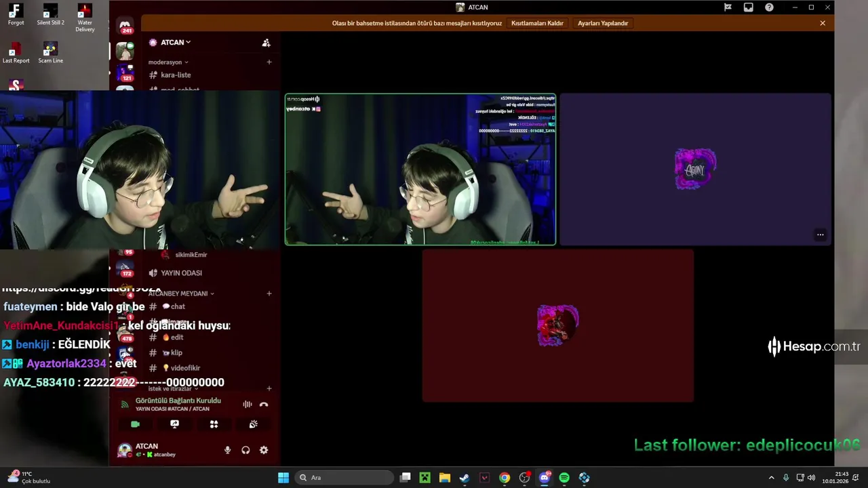Open Discord user settings gear
The height and width of the screenshot is (488, 868).
264,450
